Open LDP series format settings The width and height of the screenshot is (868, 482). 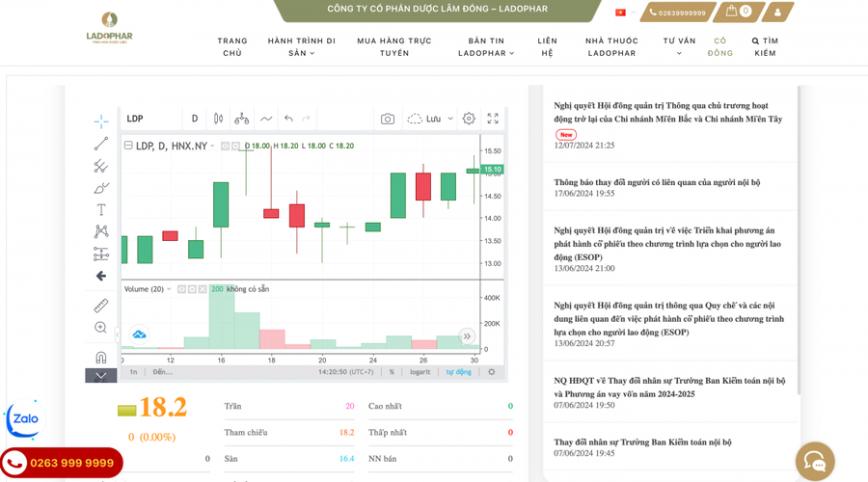coord(235,147)
